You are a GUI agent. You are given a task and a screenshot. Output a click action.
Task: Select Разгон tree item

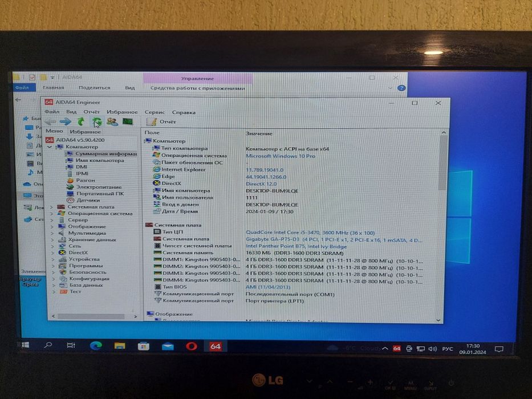(x=86, y=180)
